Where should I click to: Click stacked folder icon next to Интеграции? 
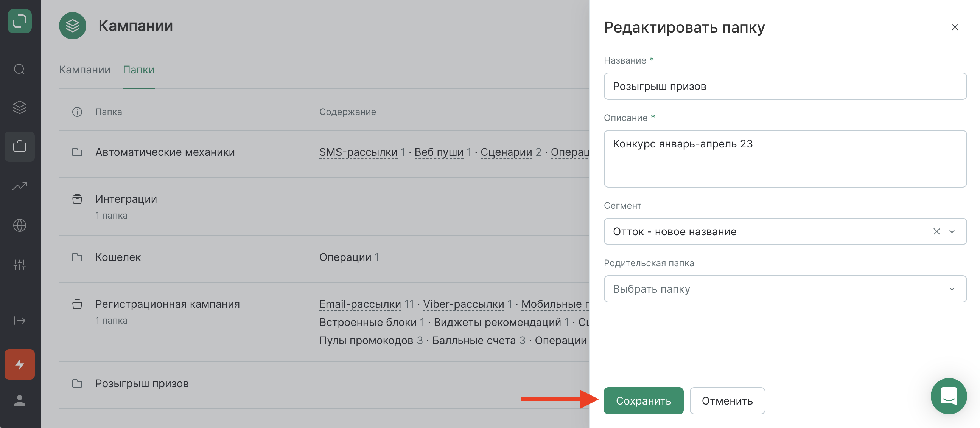[77, 199]
